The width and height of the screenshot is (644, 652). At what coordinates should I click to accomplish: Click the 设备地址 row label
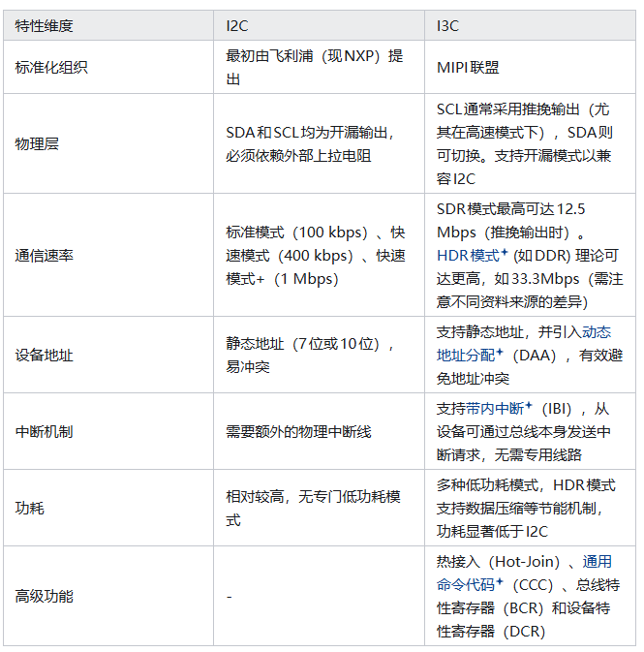pyautogui.click(x=44, y=356)
